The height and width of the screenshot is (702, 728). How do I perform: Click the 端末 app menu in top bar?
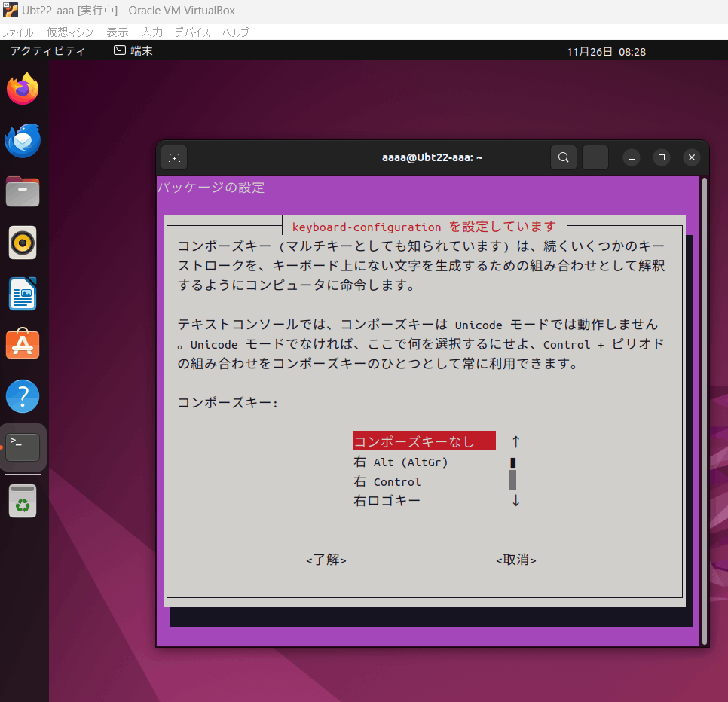point(133,51)
